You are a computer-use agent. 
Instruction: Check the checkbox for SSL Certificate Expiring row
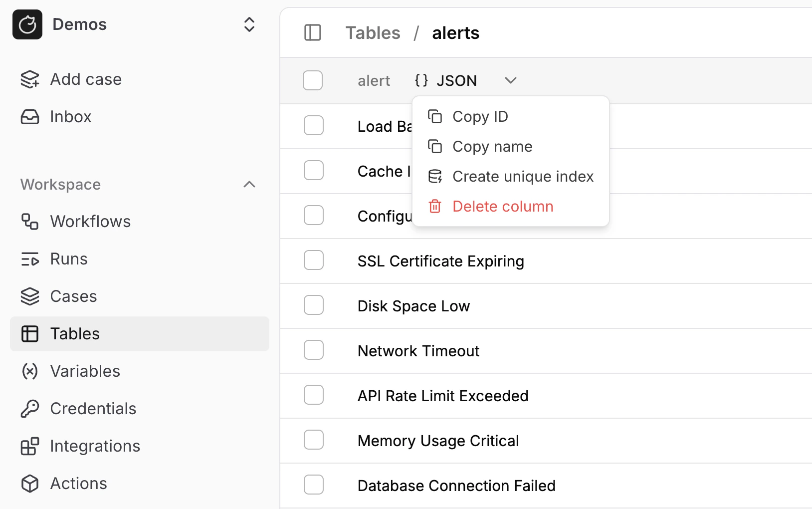pos(313,260)
